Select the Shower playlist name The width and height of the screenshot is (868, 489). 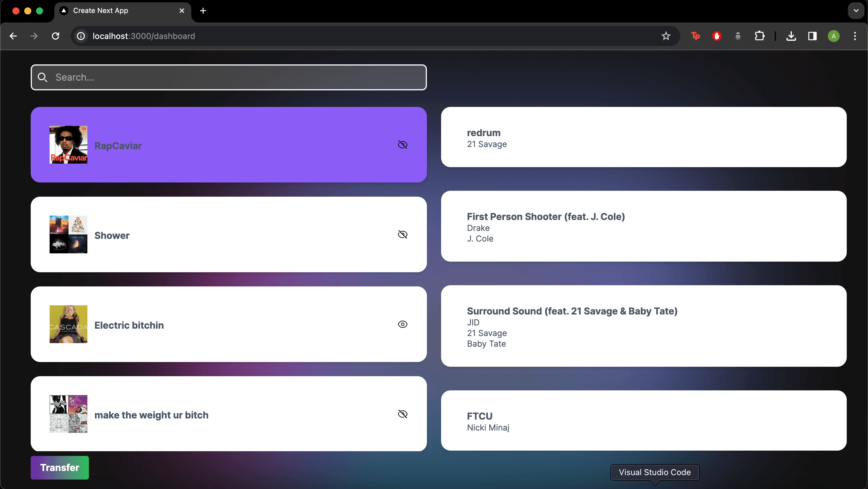[112, 235]
